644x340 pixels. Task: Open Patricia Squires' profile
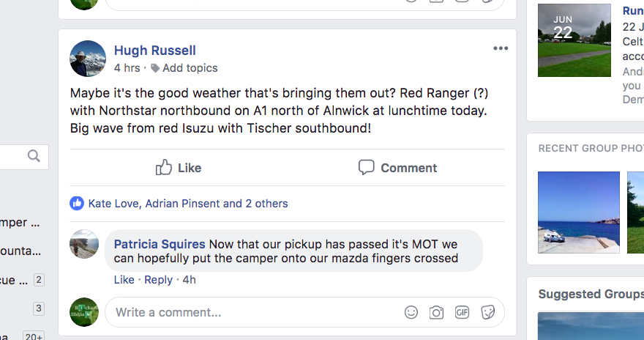click(x=160, y=244)
